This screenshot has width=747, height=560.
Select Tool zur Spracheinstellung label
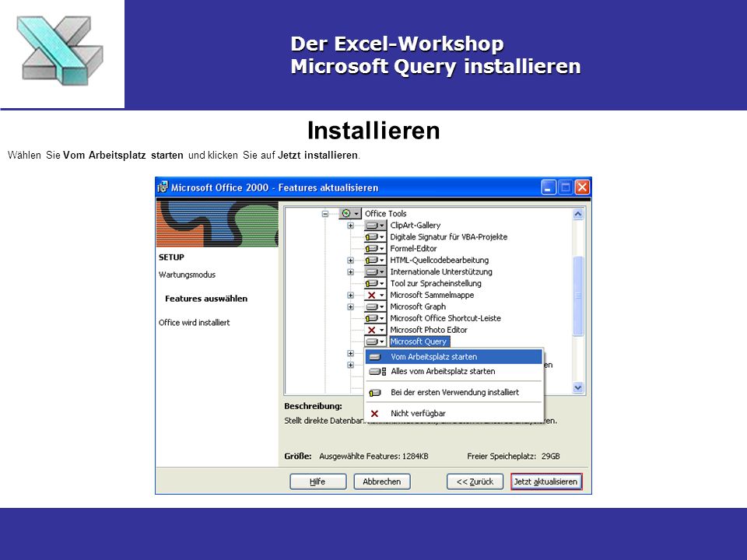[436, 283]
